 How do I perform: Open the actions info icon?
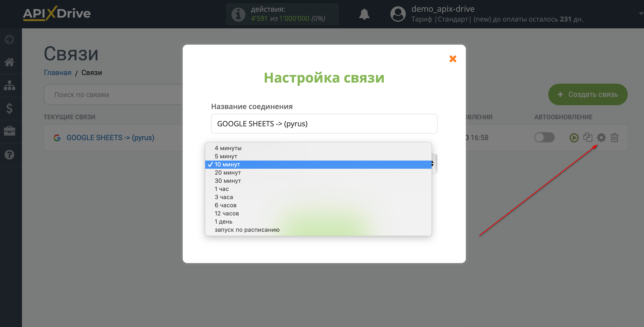(x=238, y=14)
